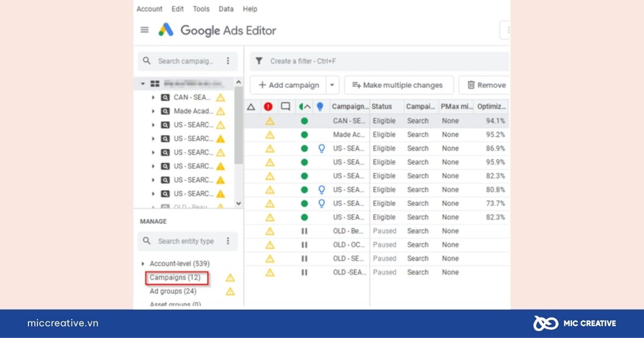Click the Search campaigns field

click(x=187, y=61)
